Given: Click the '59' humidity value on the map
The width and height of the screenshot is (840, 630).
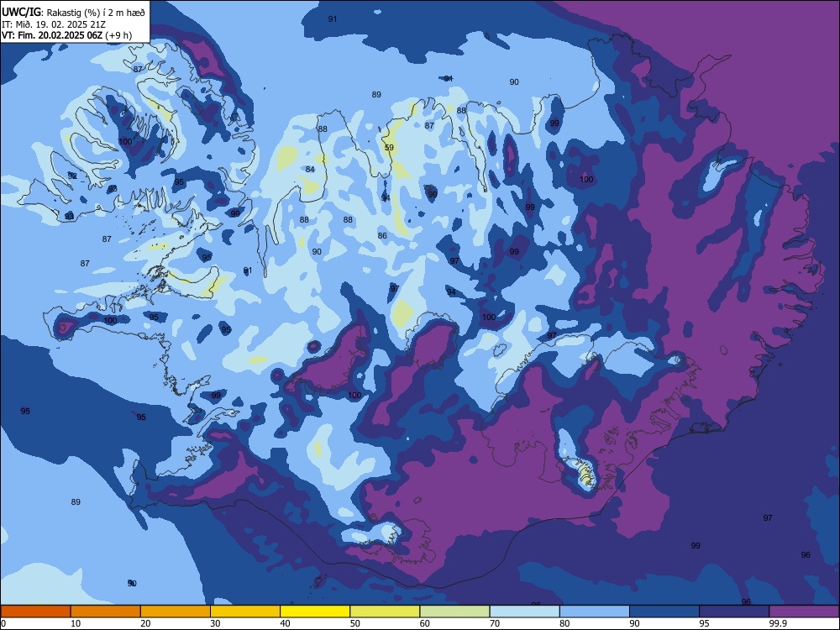Looking at the screenshot, I should pos(389,147).
